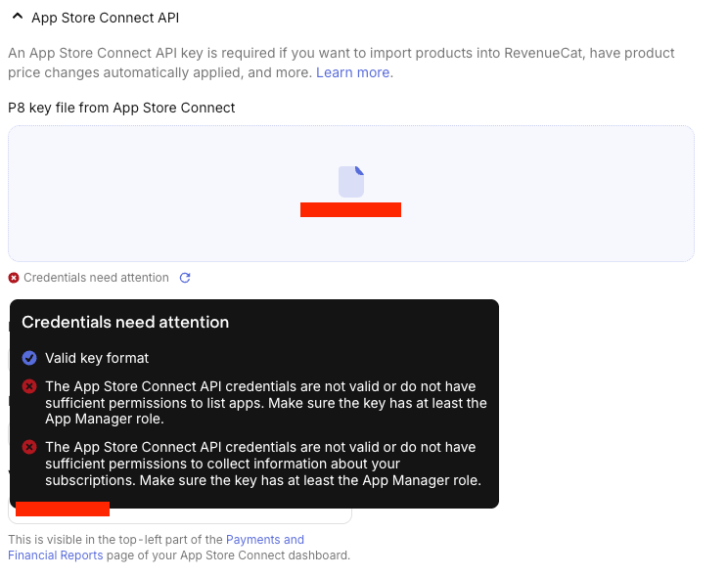Click the Valid key format checkmark icon
The width and height of the screenshot is (728, 577).
pyautogui.click(x=29, y=358)
